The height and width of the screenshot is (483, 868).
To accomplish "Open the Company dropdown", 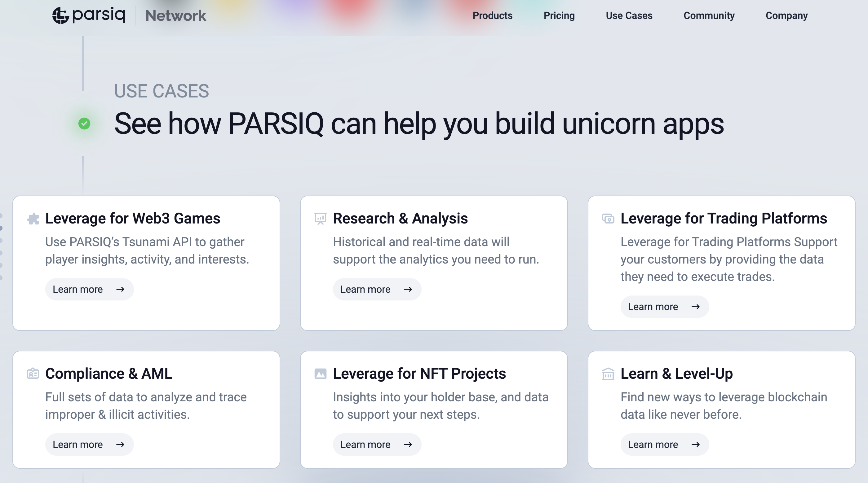I will point(786,16).
